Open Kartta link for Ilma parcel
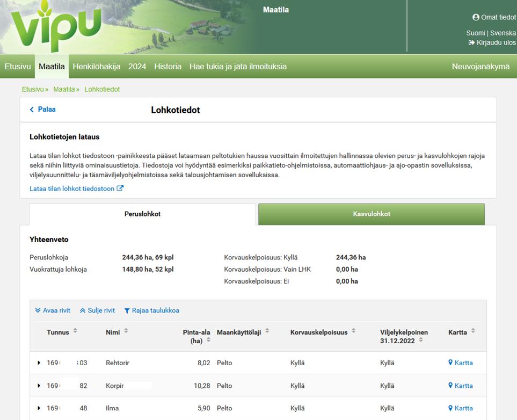 tap(461, 408)
